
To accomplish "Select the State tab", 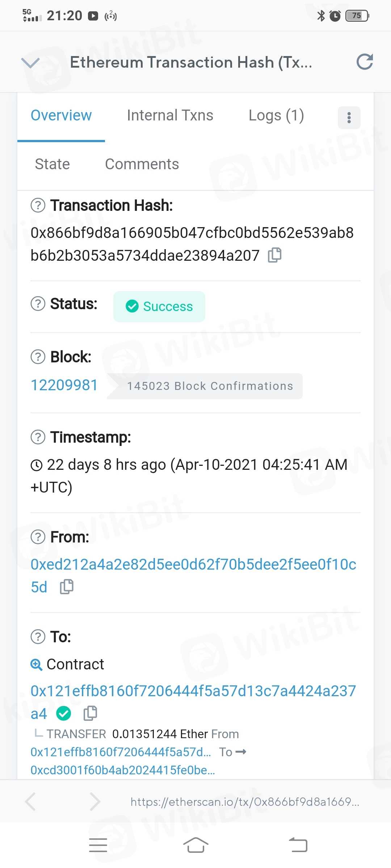I will [x=52, y=164].
